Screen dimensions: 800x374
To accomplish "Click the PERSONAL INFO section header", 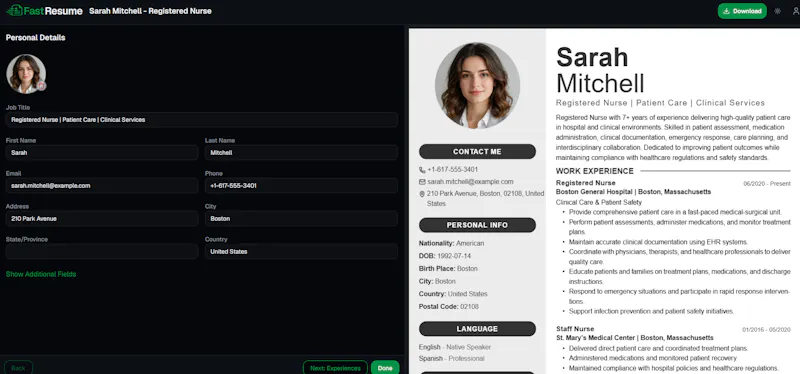I will tap(477, 225).
